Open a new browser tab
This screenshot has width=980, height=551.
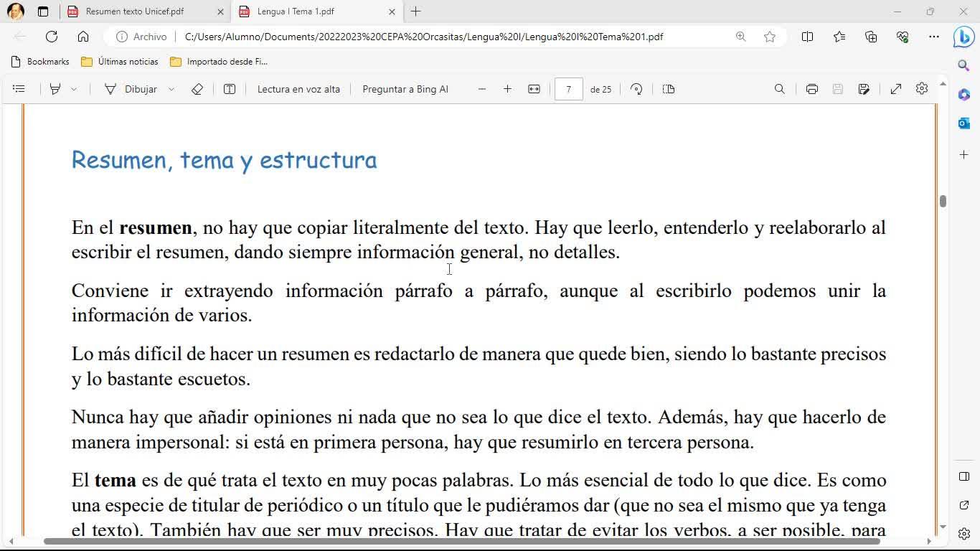(x=416, y=11)
